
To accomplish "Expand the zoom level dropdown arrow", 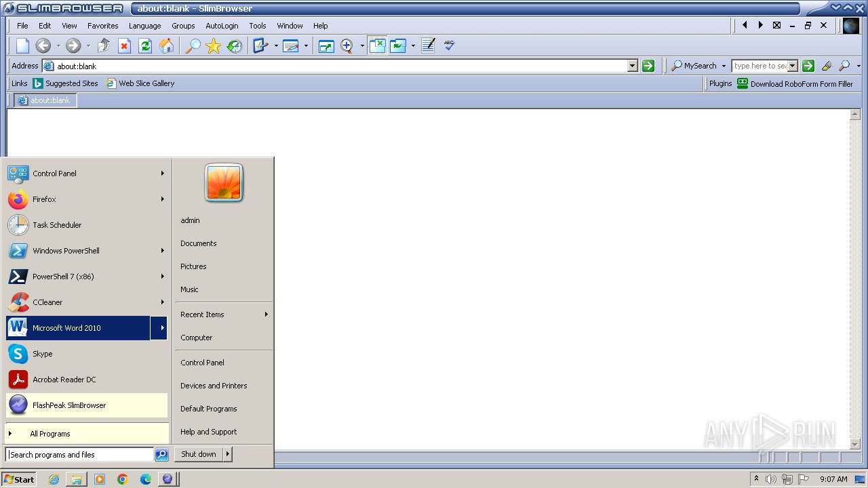I will pyautogui.click(x=362, y=46).
